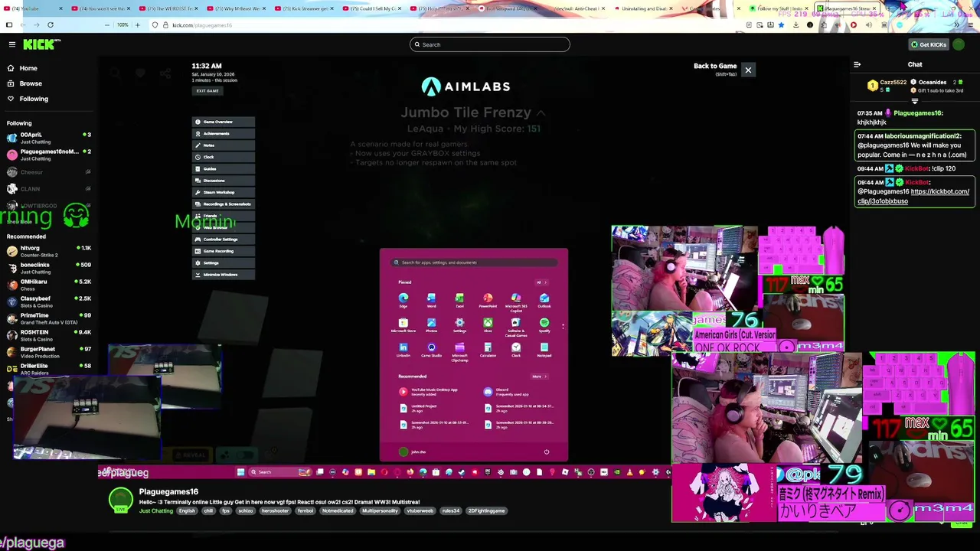Click the Kick logo
This screenshot has width=980, height=551.
click(x=41, y=44)
